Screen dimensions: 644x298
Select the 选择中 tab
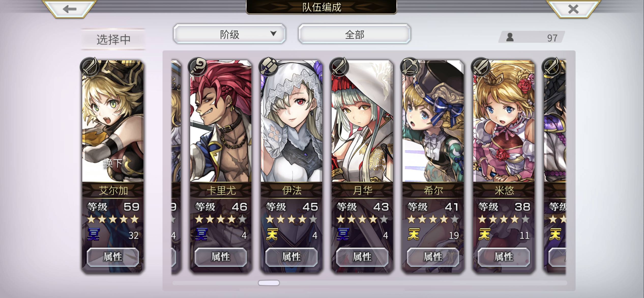113,39
